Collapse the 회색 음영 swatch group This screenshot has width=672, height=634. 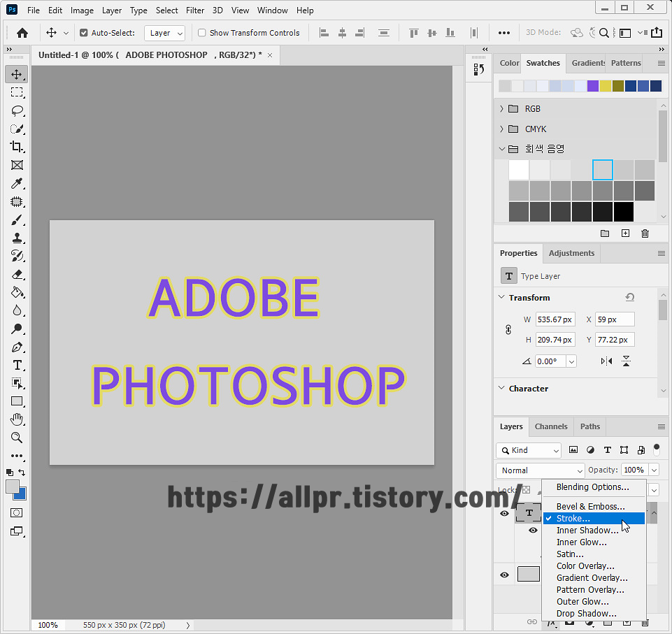coord(502,149)
